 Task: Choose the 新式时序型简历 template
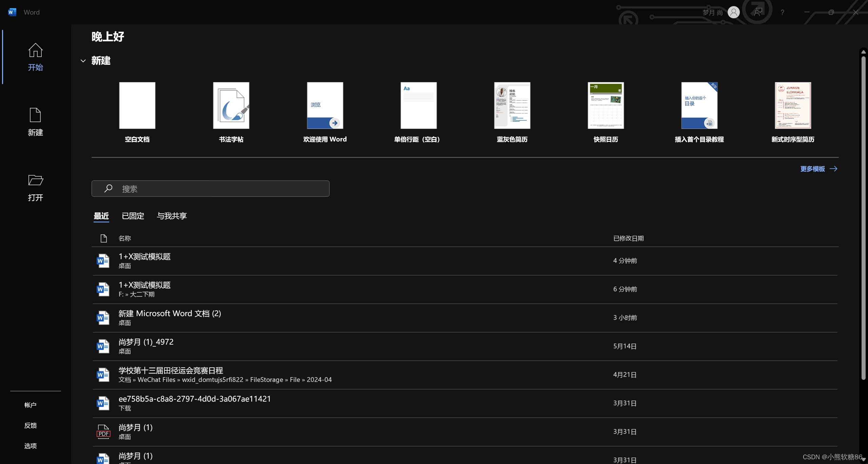[x=793, y=112]
